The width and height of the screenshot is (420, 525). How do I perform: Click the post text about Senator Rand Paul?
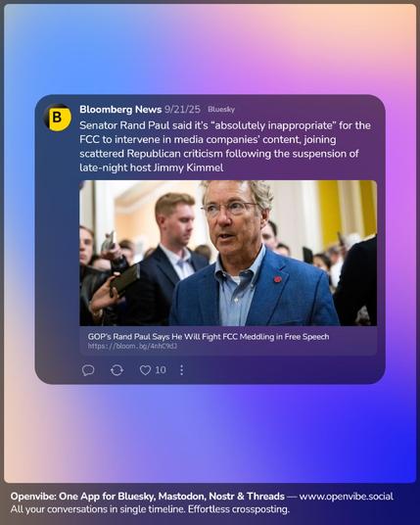(x=225, y=146)
